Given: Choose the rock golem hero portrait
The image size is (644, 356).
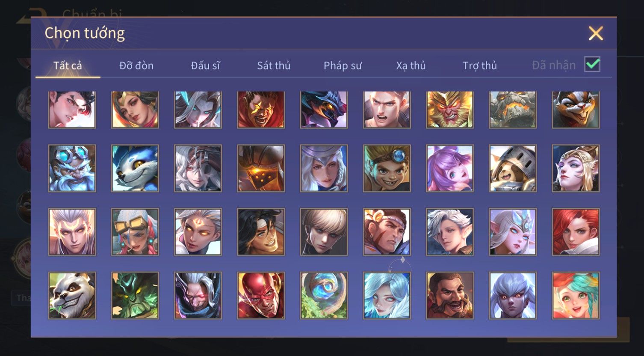Looking at the screenshot, I should [x=513, y=110].
